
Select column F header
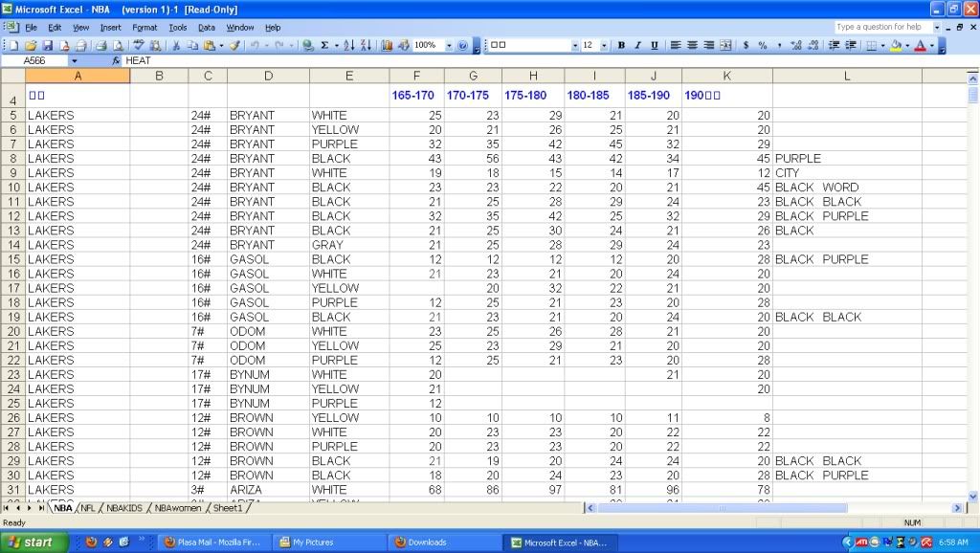pos(417,76)
